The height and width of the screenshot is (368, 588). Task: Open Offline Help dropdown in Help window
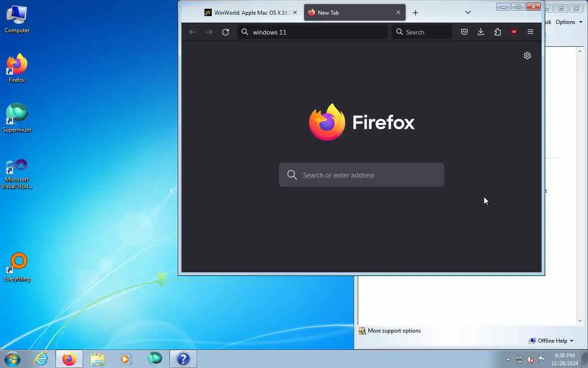click(551, 341)
